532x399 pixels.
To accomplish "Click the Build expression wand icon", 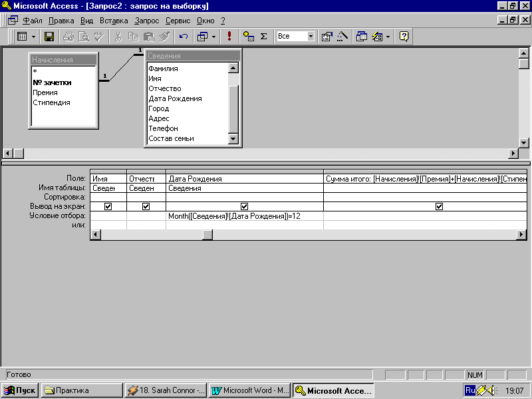I will coord(342,37).
